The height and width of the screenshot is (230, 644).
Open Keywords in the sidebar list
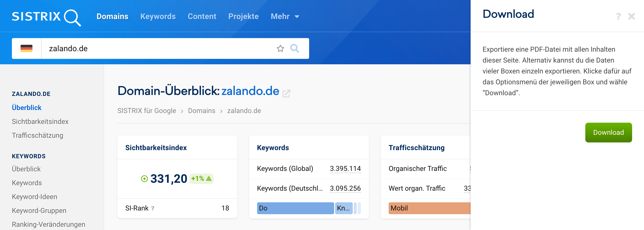coord(27,183)
